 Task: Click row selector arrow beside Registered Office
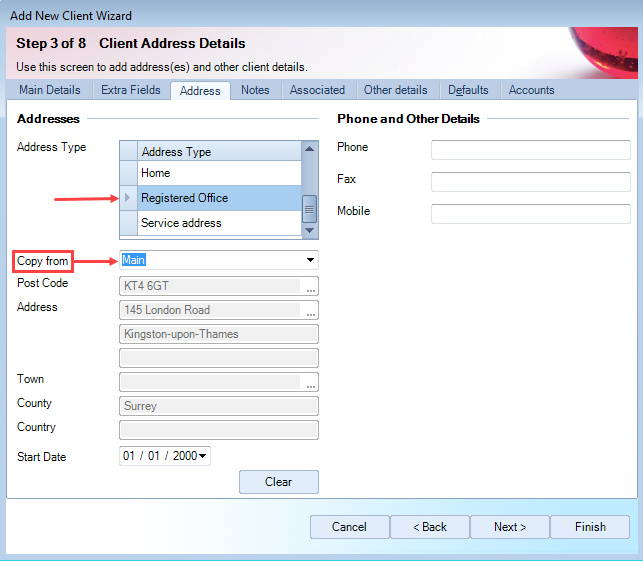coord(128,198)
